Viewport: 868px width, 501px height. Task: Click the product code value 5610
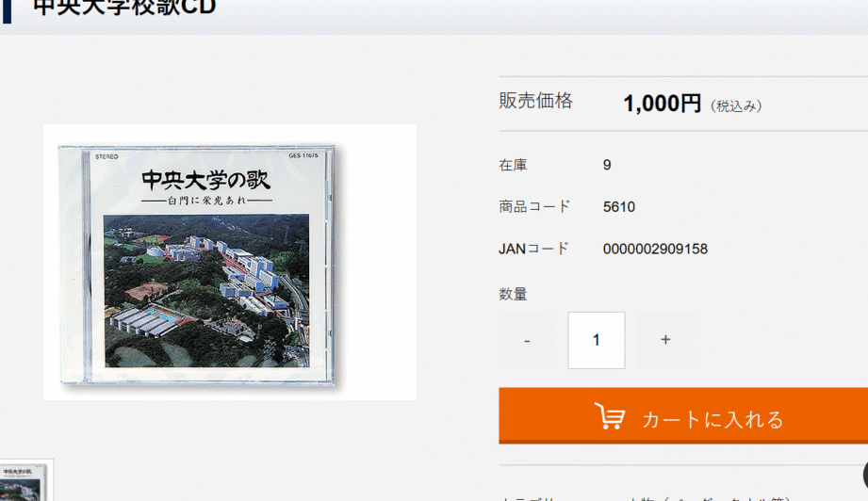pyautogui.click(x=619, y=207)
